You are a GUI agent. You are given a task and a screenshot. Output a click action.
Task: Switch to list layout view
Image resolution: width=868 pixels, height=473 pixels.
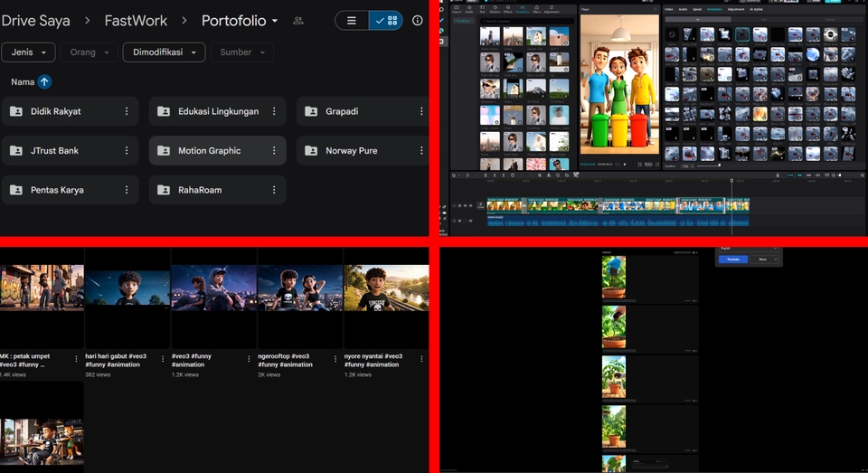[352, 21]
